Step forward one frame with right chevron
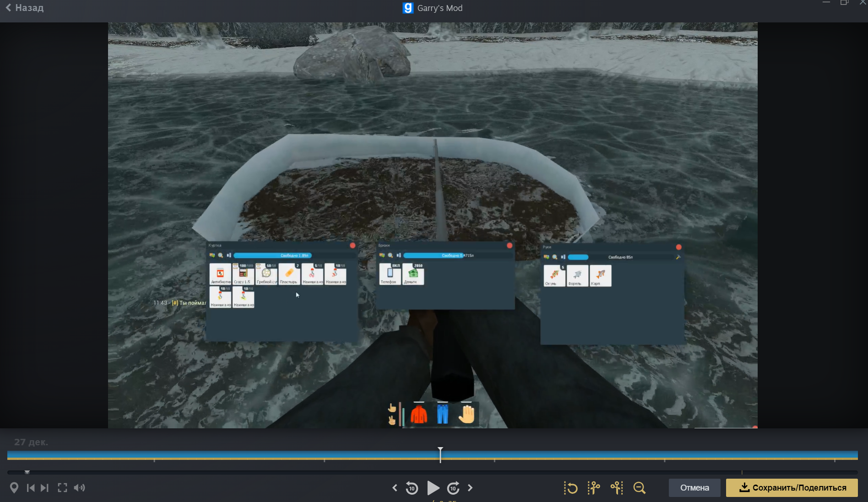This screenshot has width=868, height=502. (470, 488)
